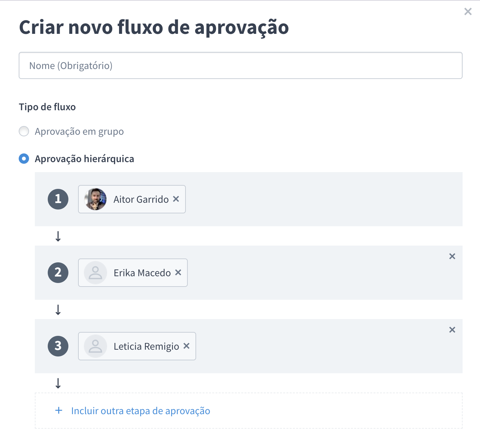The height and width of the screenshot is (448, 480).
Task: Click the step 1 number badge
Action: pos(58,199)
